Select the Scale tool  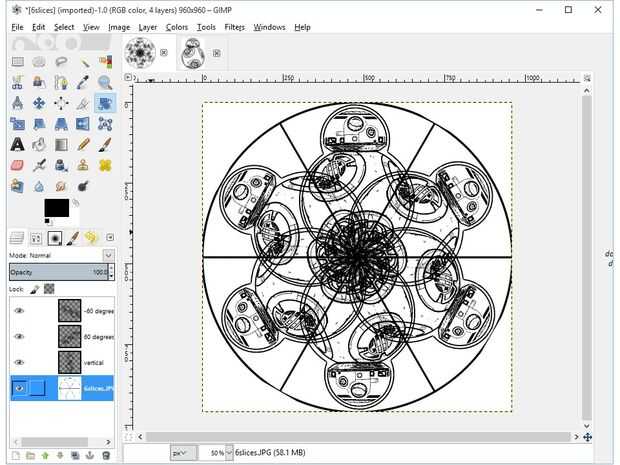(18, 124)
